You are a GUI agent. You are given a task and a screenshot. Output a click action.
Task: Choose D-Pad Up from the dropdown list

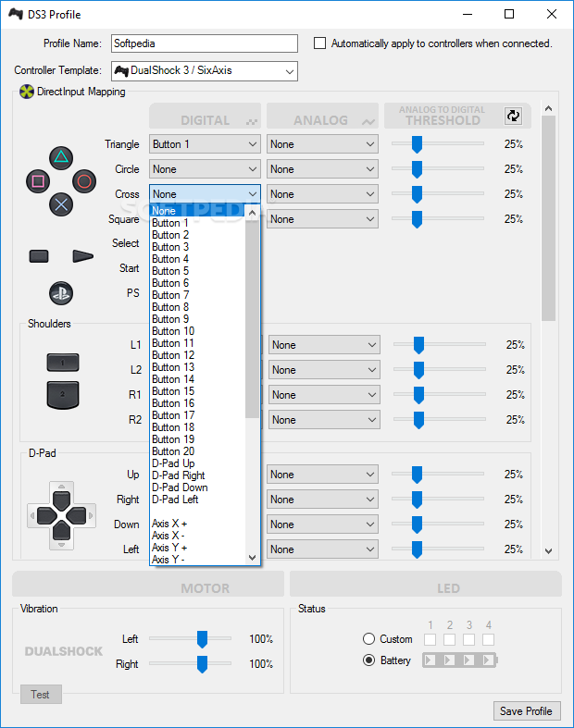(197, 463)
